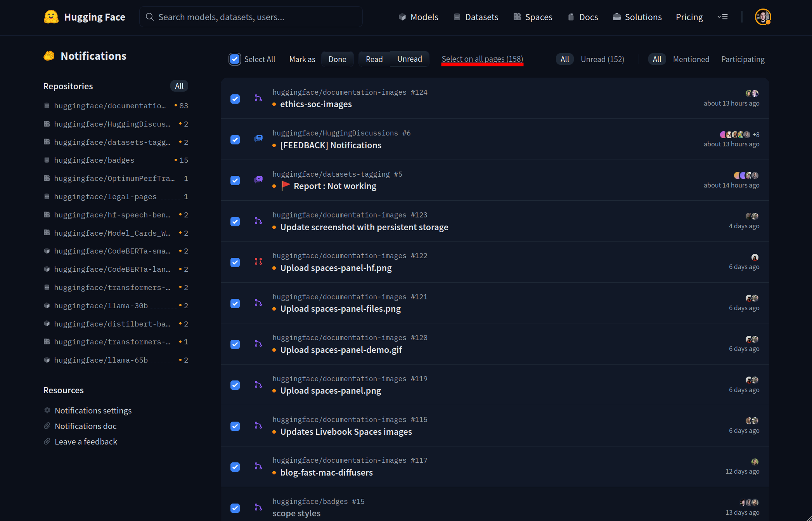
Task: Click paperclip icon next to Notifications doc
Action: tap(47, 426)
